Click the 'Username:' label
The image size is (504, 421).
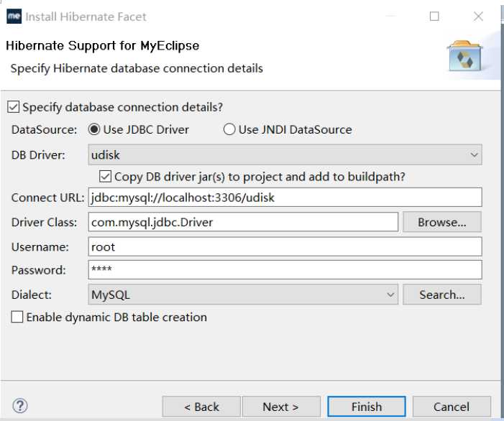click(x=40, y=246)
